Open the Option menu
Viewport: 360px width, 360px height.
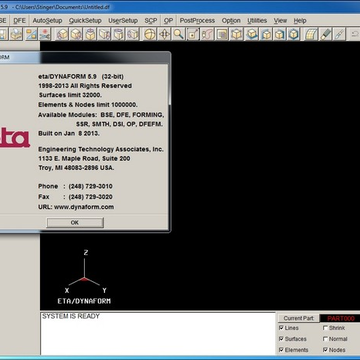pos(231,21)
